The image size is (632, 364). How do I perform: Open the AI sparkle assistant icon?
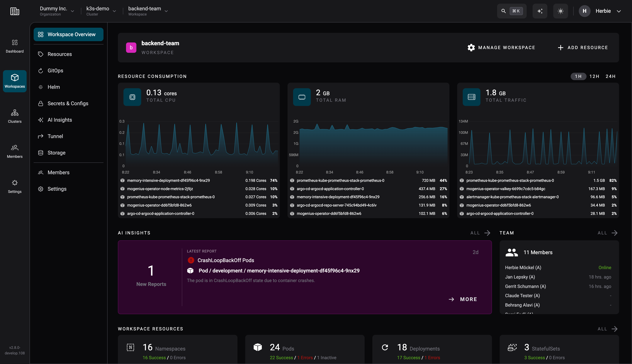pos(540,11)
